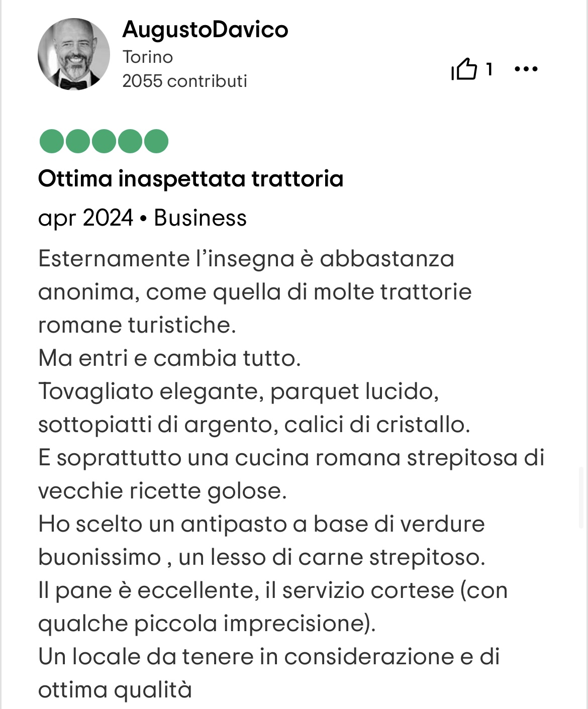Click the closing text 'ottima qualità'
Viewport: 588px width, 709px height.
tap(115, 690)
